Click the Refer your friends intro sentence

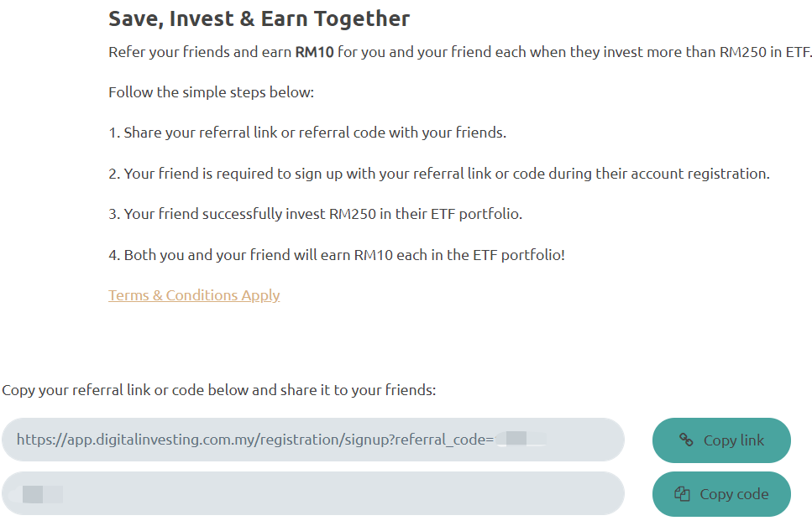coord(460,52)
